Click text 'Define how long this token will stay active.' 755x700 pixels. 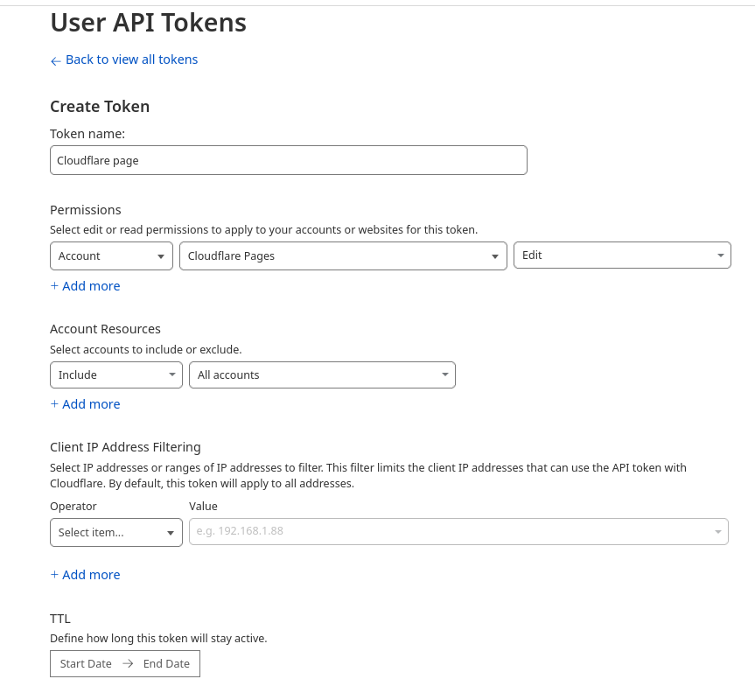[158, 639]
